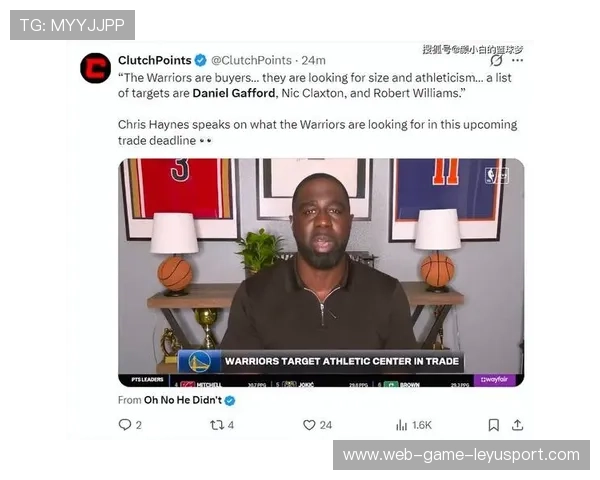Open the reply comment icon
Viewport: 600px width, 480px height.
tap(125, 425)
